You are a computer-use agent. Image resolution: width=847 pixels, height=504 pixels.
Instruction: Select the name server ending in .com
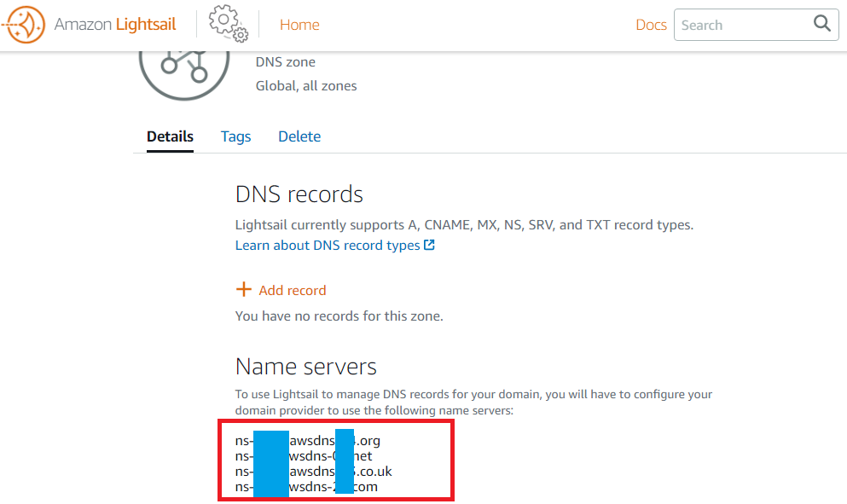click(x=306, y=487)
